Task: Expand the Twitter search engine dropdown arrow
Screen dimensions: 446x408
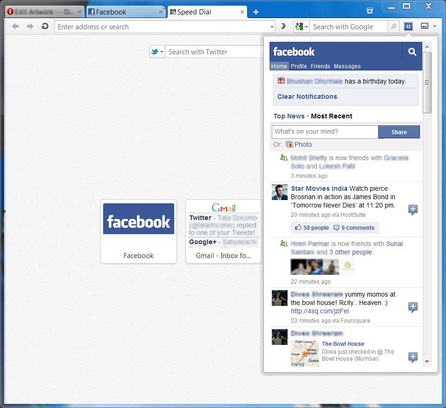Action: pyautogui.click(x=162, y=52)
